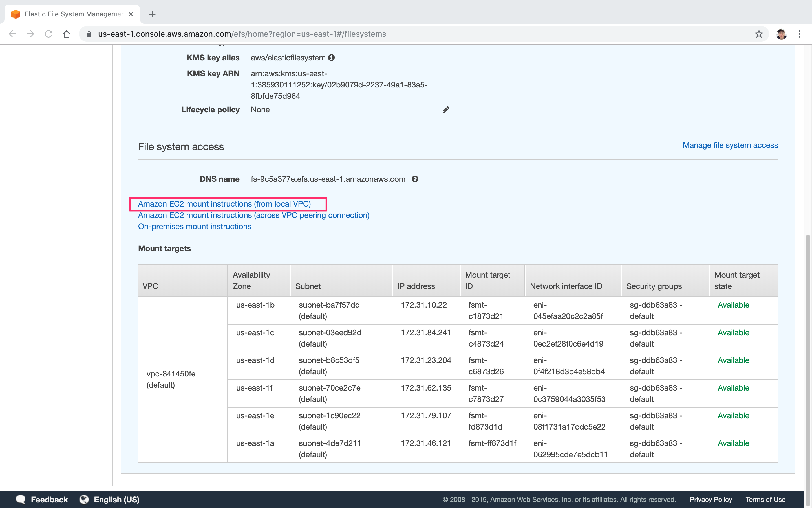
Task: Click IP address 172.31.84.241
Action: (426, 333)
